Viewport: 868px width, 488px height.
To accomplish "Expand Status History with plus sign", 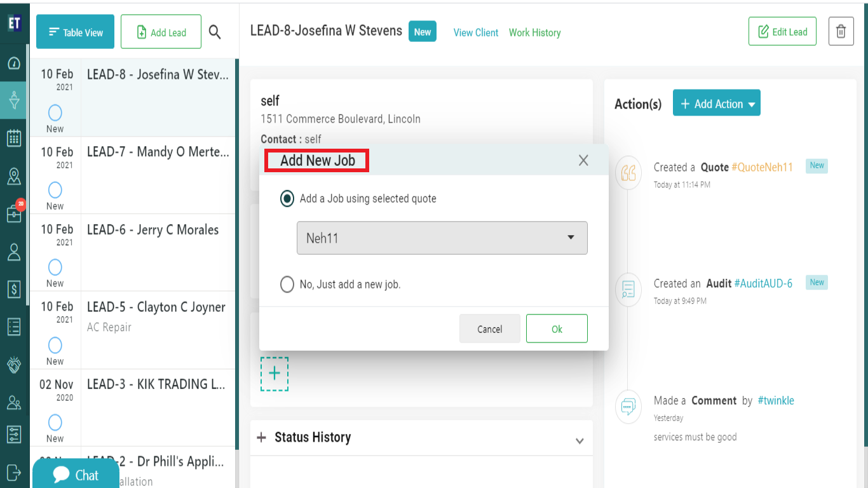I will click(x=261, y=437).
